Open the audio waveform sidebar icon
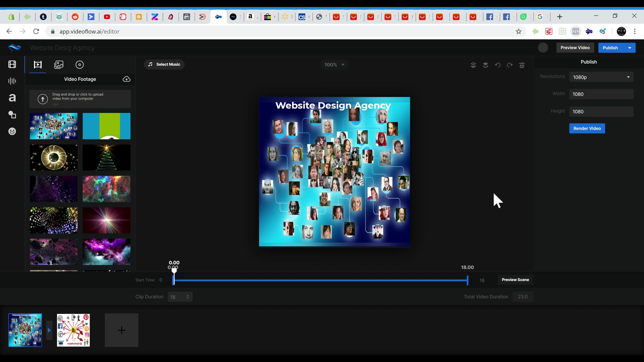This screenshot has height=362, width=644. [12, 81]
